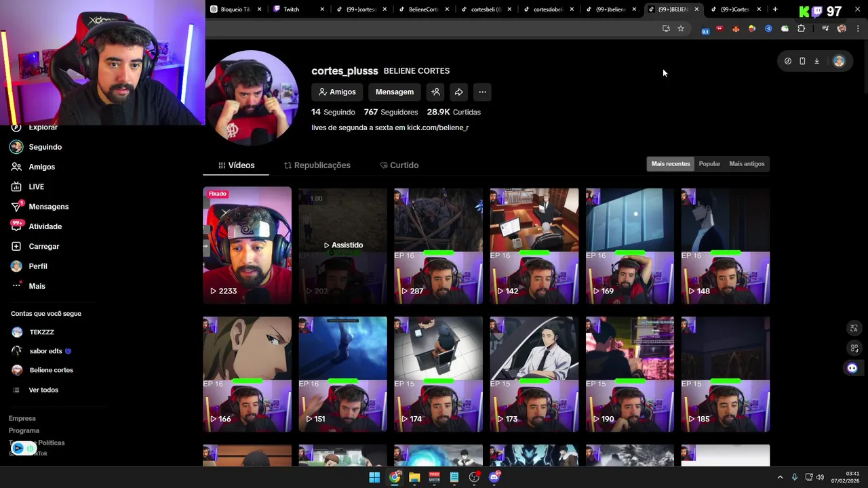Open the Seguindo feed in sidebar
Viewport: 868px width, 488px height.
(45, 147)
